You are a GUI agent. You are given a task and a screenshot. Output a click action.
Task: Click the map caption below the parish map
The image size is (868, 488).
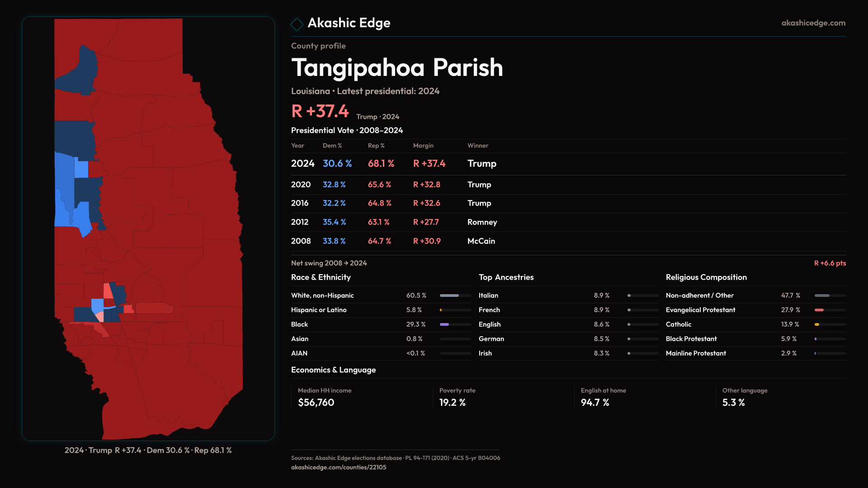click(x=148, y=450)
